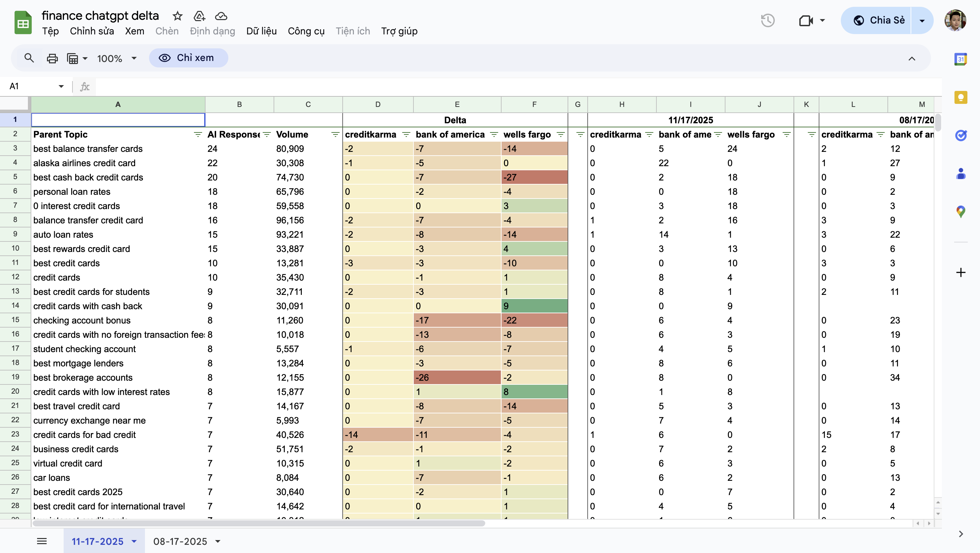The image size is (980, 553).
Task: Open the Parent Topic column filter
Action: point(197,135)
